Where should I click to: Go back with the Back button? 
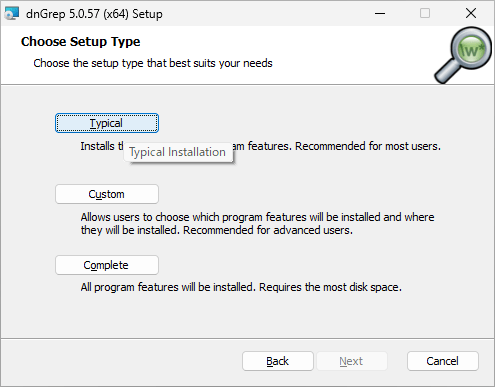(x=278, y=361)
